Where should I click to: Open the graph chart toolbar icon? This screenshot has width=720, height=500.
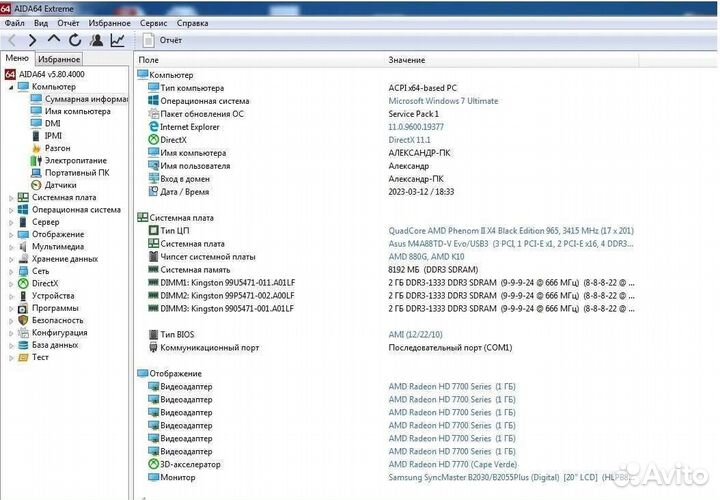click(x=118, y=40)
